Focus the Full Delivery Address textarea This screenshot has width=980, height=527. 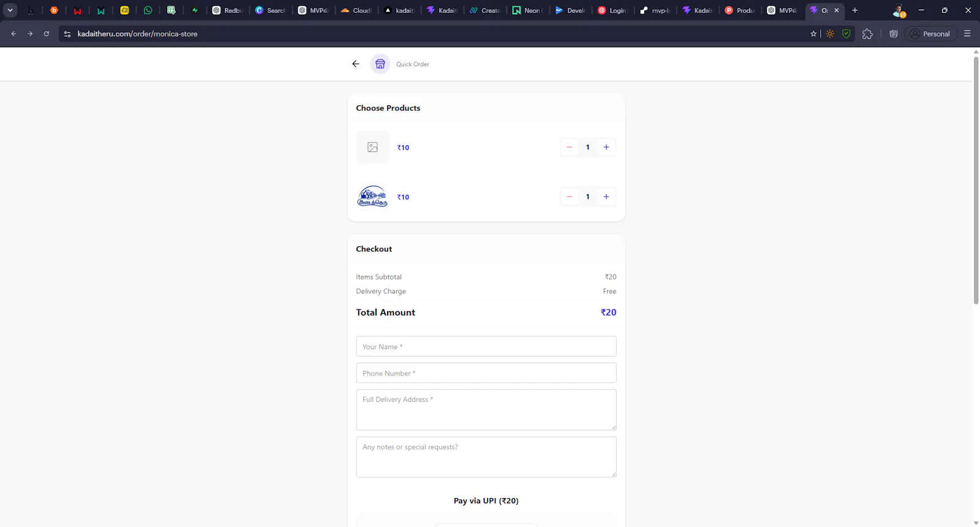(486, 410)
